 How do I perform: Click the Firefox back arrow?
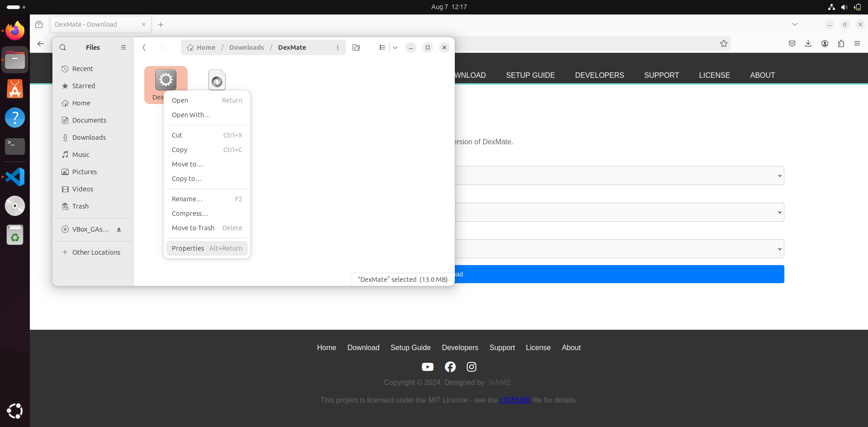pos(41,43)
